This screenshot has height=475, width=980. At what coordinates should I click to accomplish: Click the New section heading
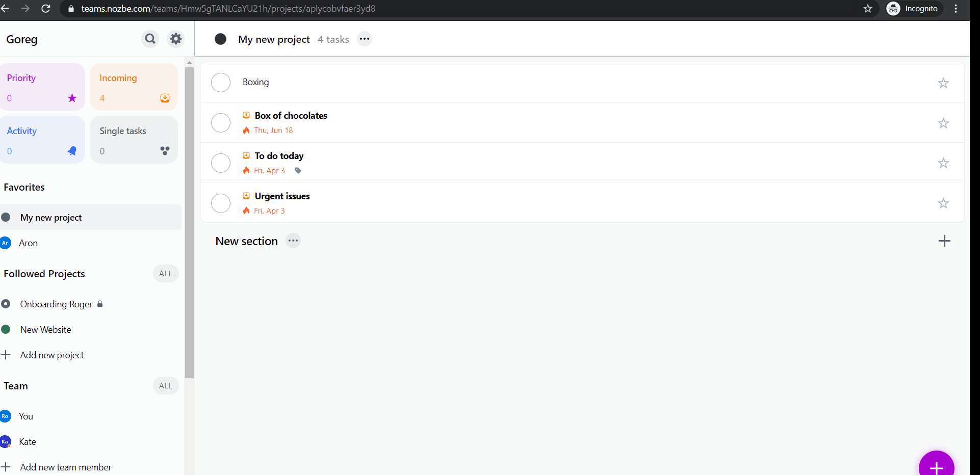247,241
